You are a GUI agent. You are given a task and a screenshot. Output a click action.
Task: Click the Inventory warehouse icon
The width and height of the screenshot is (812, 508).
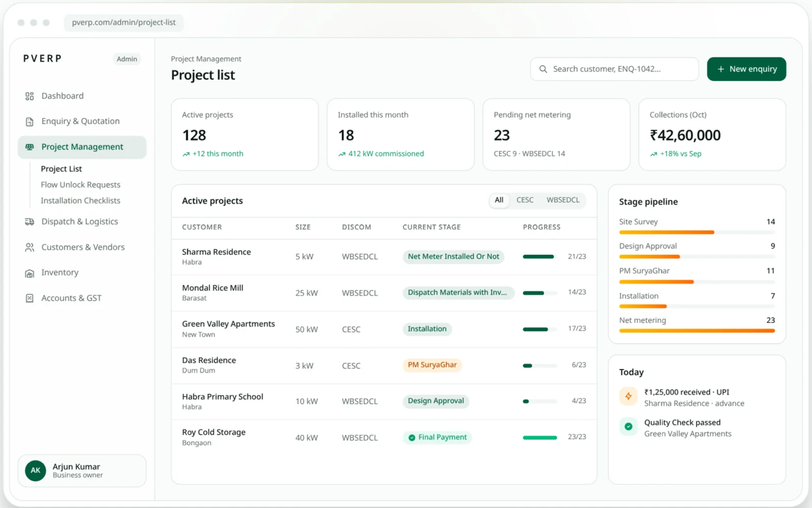[29, 273]
